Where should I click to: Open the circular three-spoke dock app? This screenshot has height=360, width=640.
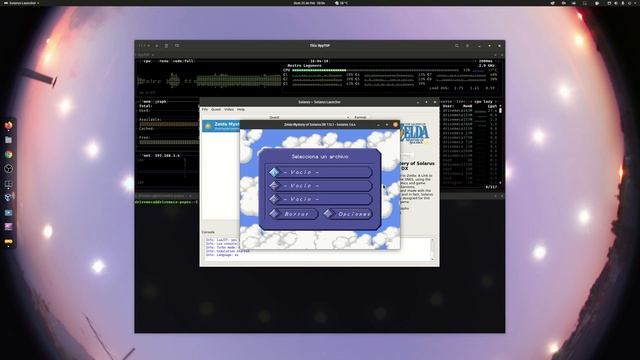[8, 169]
